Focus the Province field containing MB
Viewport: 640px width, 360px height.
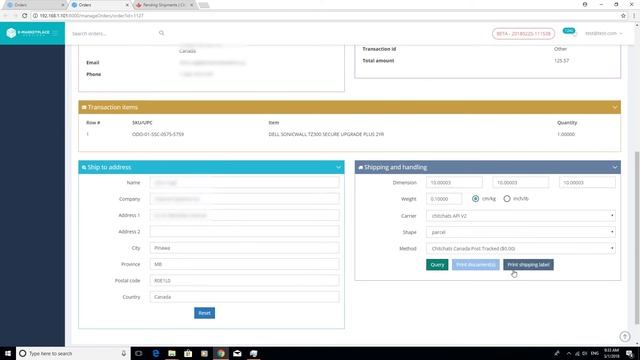pyautogui.click(x=244, y=264)
